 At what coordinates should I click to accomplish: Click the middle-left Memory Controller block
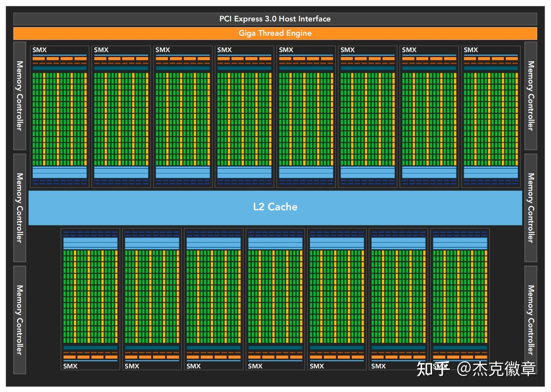pyautogui.click(x=20, y=208)
